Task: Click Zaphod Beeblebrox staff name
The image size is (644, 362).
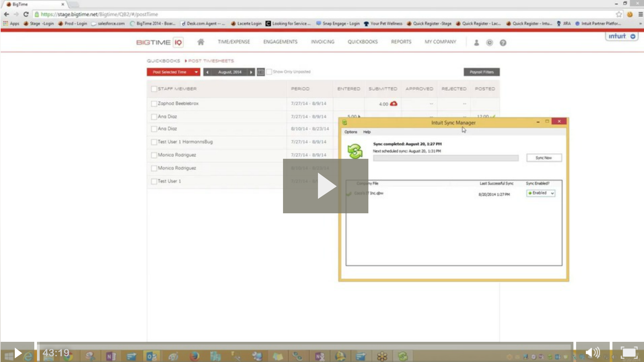Action: (178, 103)
